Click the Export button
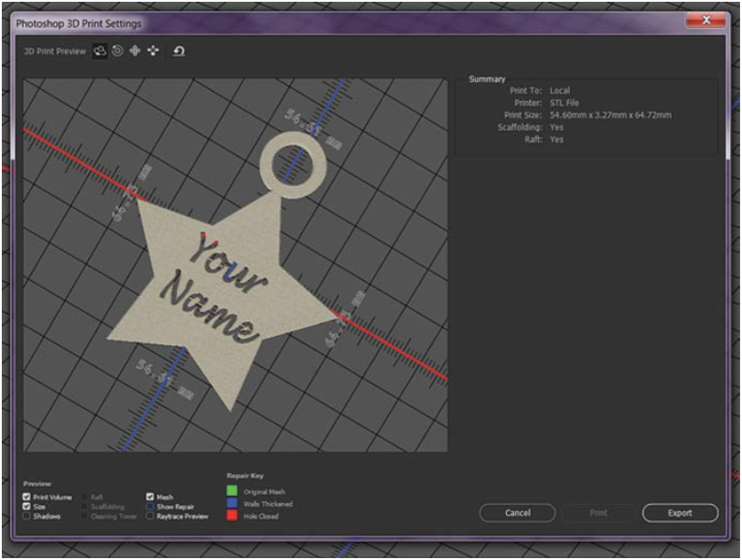This screenshot has width=742, height=560. point(680,513)
